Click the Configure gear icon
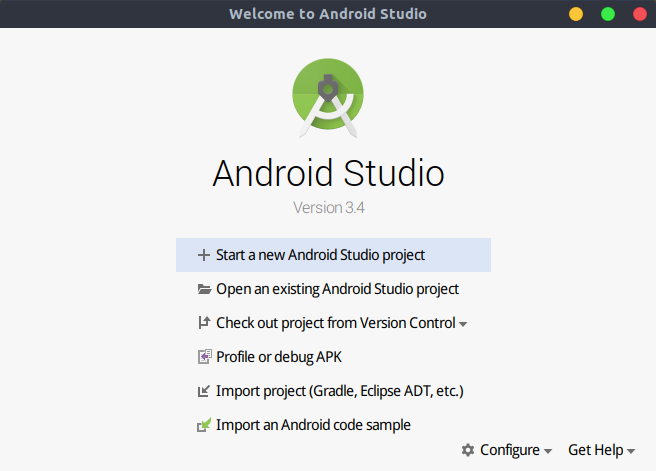The width and height of the screenshot is (656, 471). point(468,450)
